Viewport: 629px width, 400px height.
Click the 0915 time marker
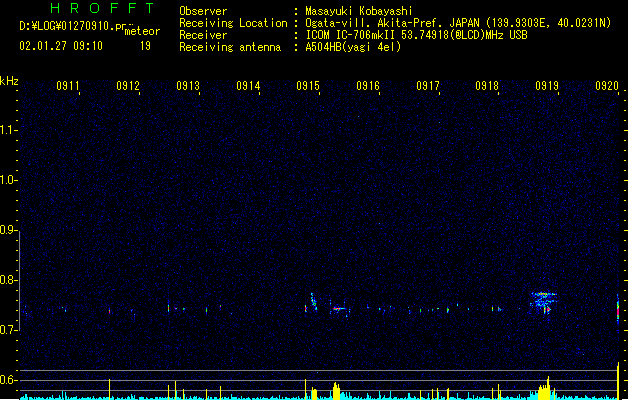coord(308,86)
